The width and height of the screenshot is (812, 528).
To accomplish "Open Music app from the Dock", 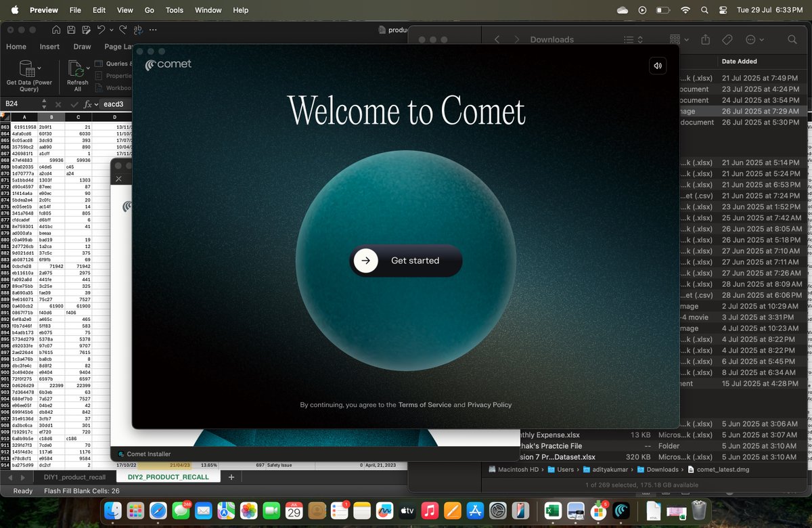I will (x=429, y=510).
